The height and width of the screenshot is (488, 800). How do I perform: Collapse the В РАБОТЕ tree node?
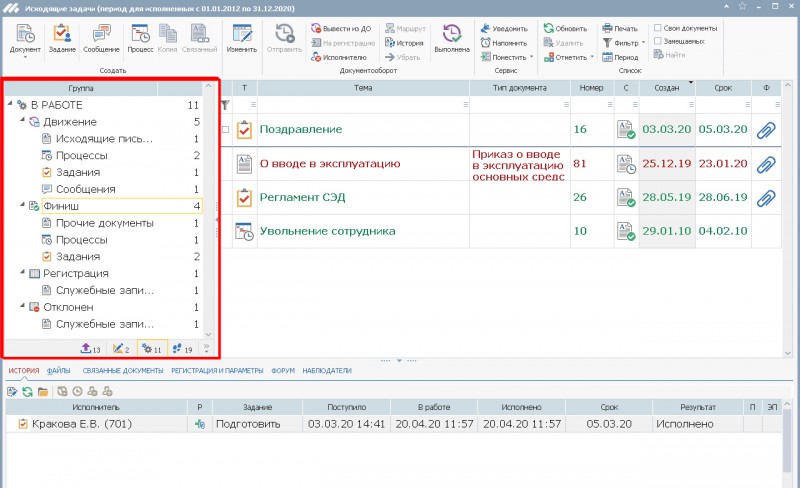[x=10, y=104]
